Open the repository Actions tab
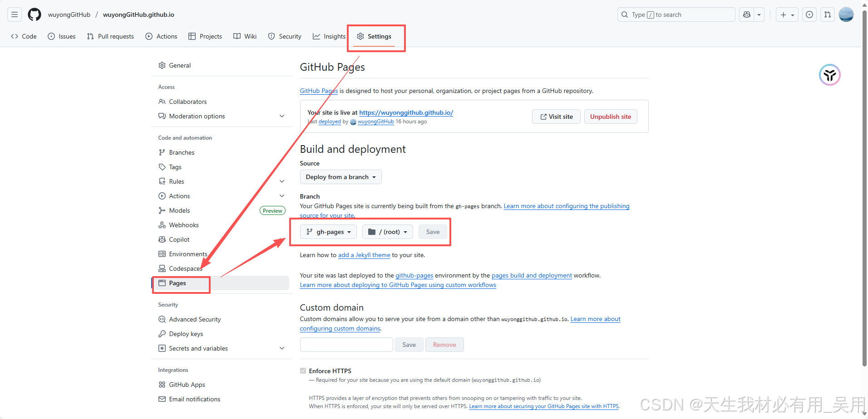This screenshot has width=868, height=419. point(161,36)
